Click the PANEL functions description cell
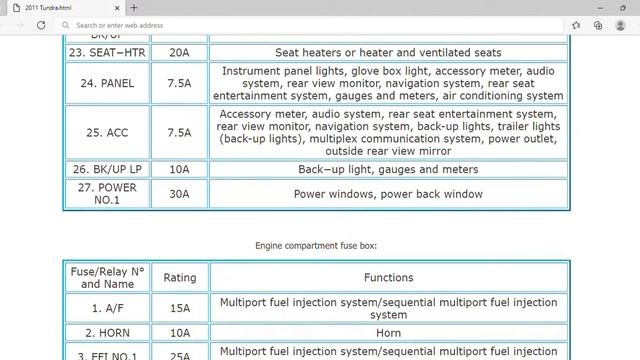640x360 pixels. (x=388, y=83)
